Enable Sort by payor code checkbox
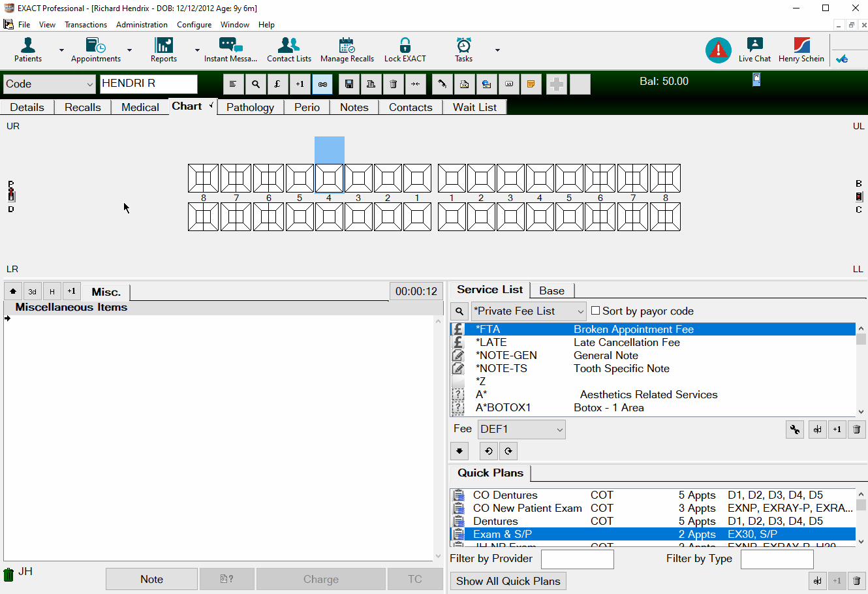 [595, 311]
